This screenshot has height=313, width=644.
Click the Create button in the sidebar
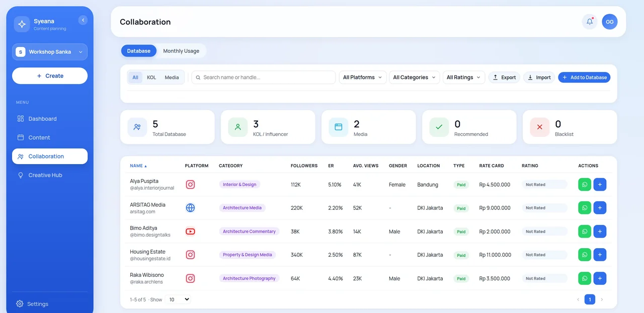50,76
